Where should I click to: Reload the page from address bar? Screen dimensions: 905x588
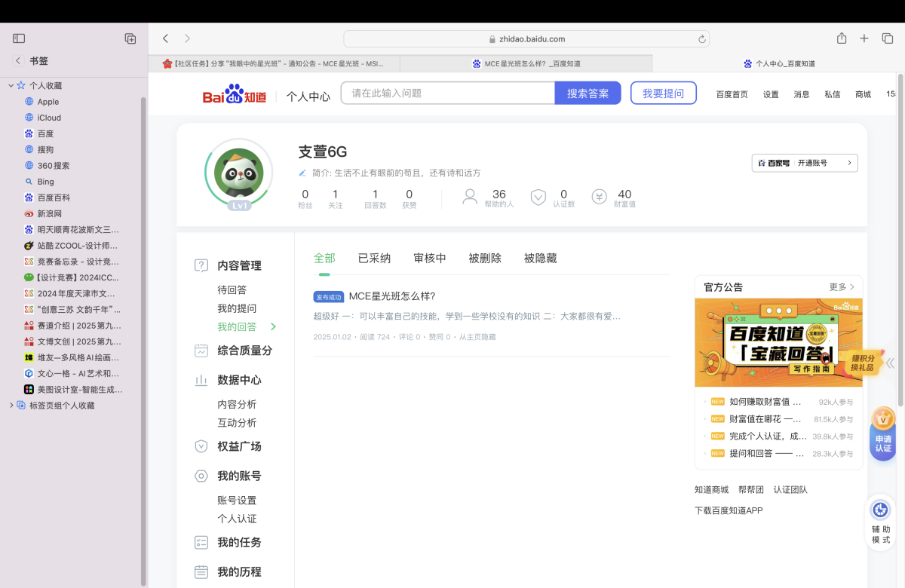coord(702,39)
